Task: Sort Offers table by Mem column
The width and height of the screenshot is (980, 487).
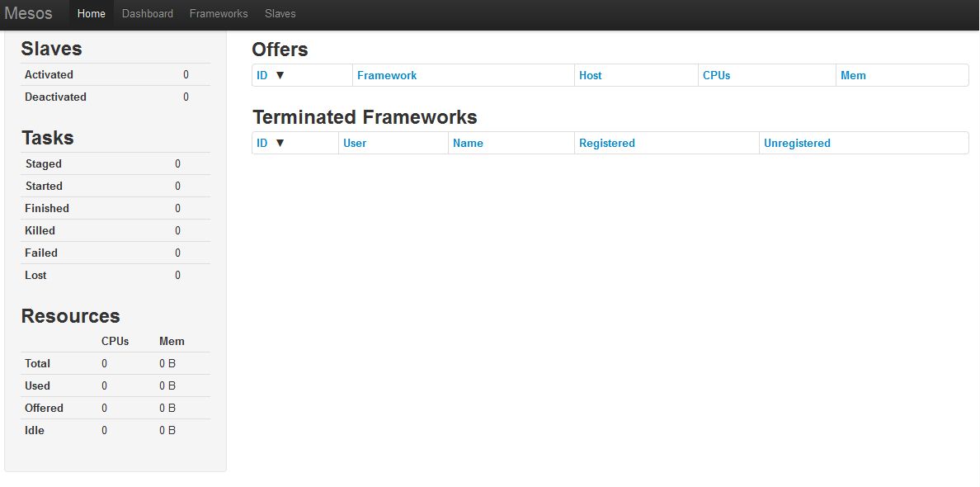Action: 853,76
